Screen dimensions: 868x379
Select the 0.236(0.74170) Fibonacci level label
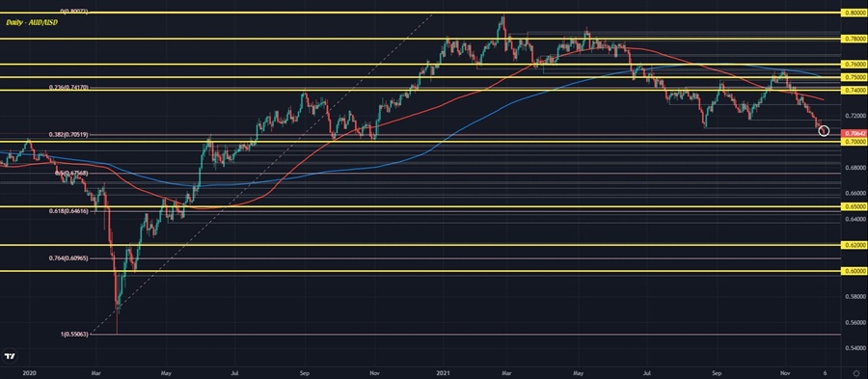click(x=68, y=88)
